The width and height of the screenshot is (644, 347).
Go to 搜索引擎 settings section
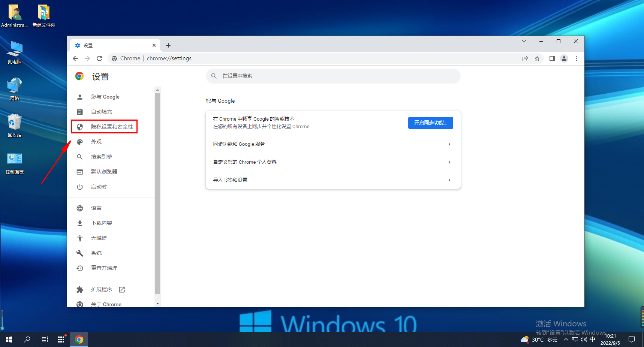[101, 157]
